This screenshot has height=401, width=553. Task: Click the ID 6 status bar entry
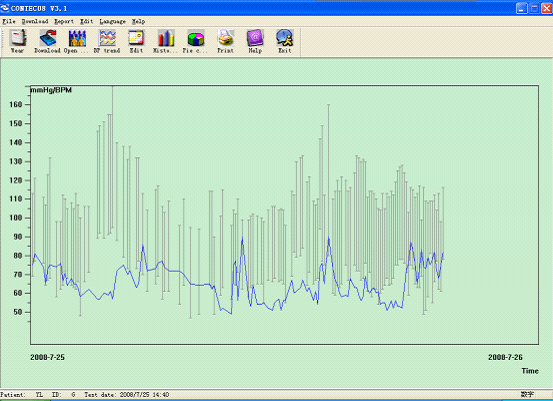(63, 395)
